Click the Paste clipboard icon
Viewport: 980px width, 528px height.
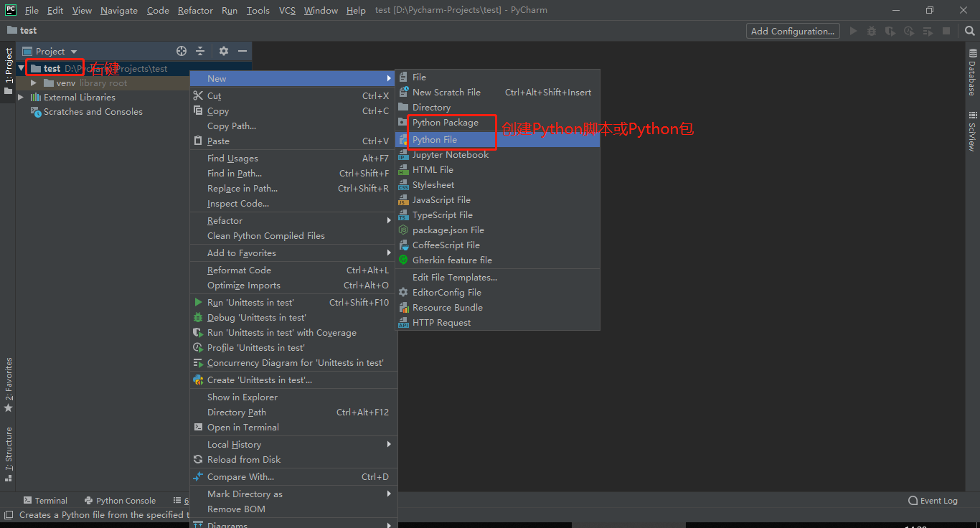pyautogui.click(x=199, y=141)
